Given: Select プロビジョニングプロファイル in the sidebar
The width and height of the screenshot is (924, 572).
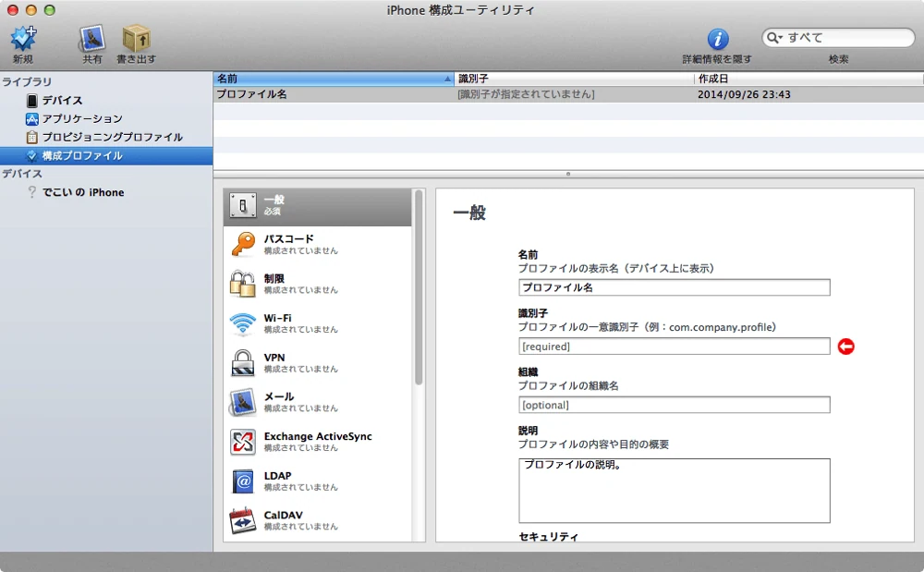Looking at the screenshot, I should pos(113,138).
